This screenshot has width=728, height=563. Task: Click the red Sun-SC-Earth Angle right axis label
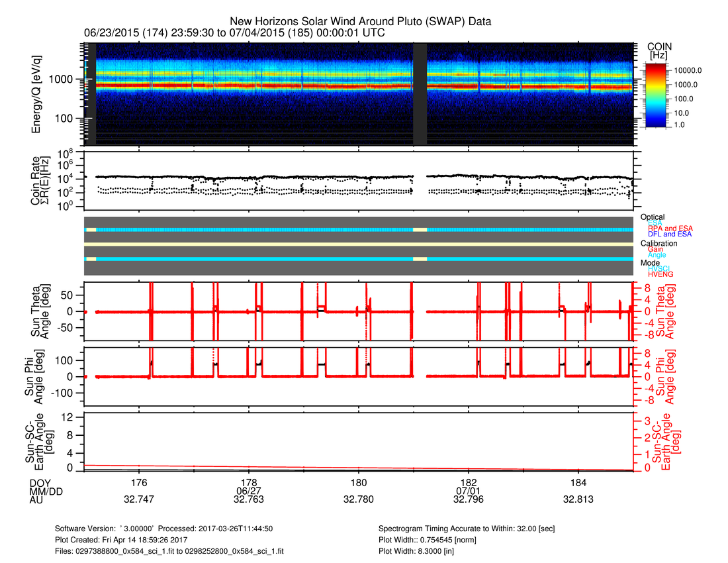[666, 438]
